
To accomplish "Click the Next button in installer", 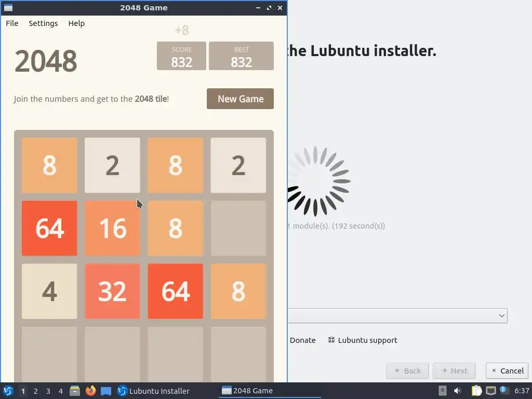I will (x=454, y=371).
